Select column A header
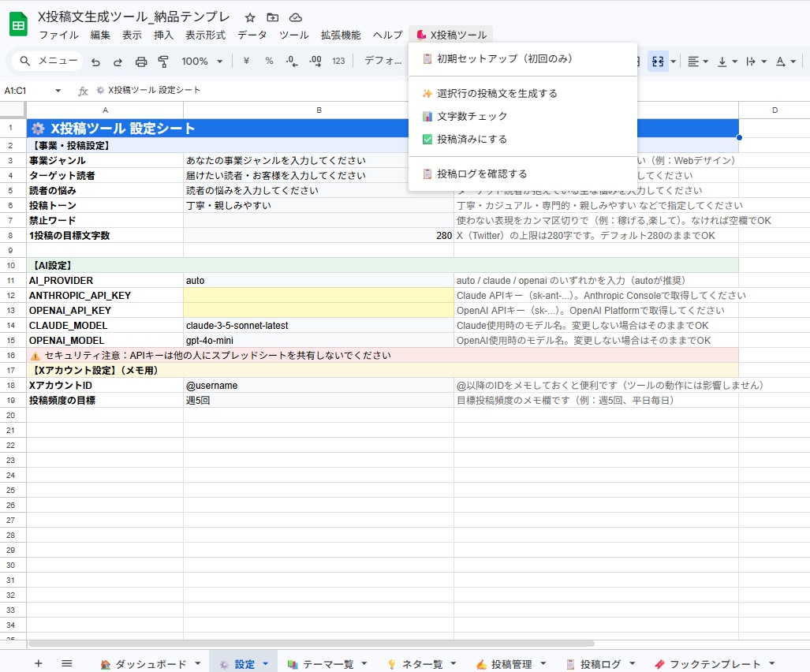810x672 pixels. tap(105, 110)
